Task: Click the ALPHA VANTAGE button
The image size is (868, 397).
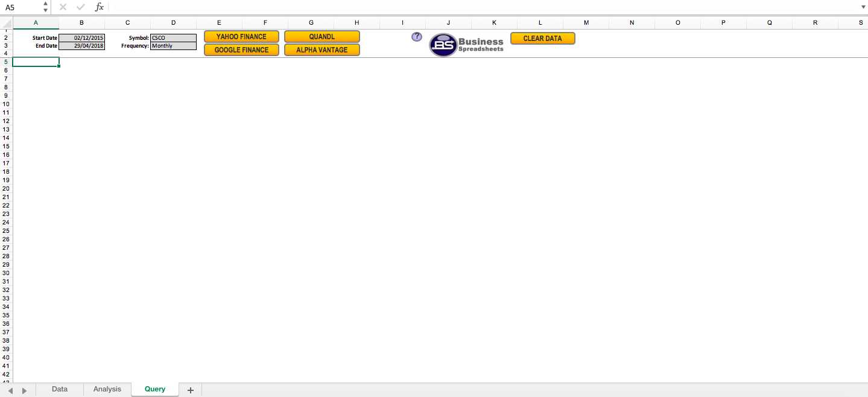Action: point(322,50)
